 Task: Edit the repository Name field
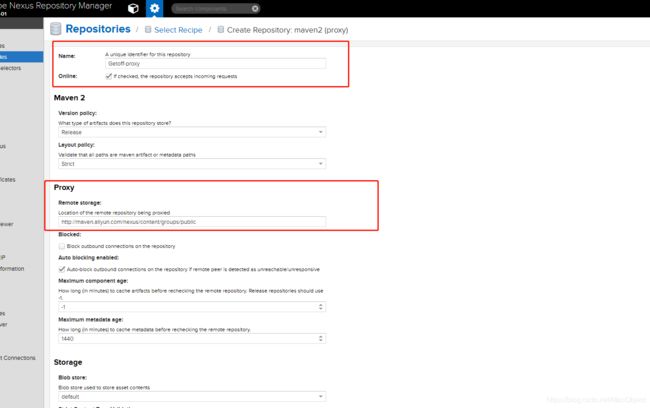(215, 63)
